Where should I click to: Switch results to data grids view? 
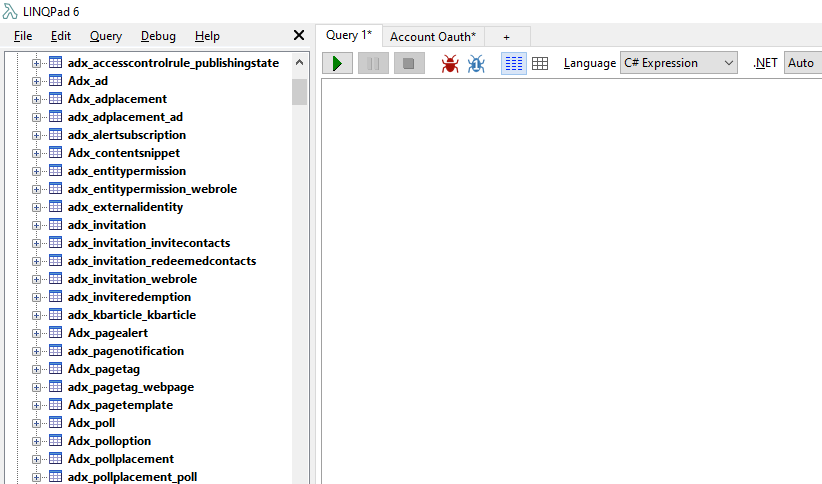540,63
